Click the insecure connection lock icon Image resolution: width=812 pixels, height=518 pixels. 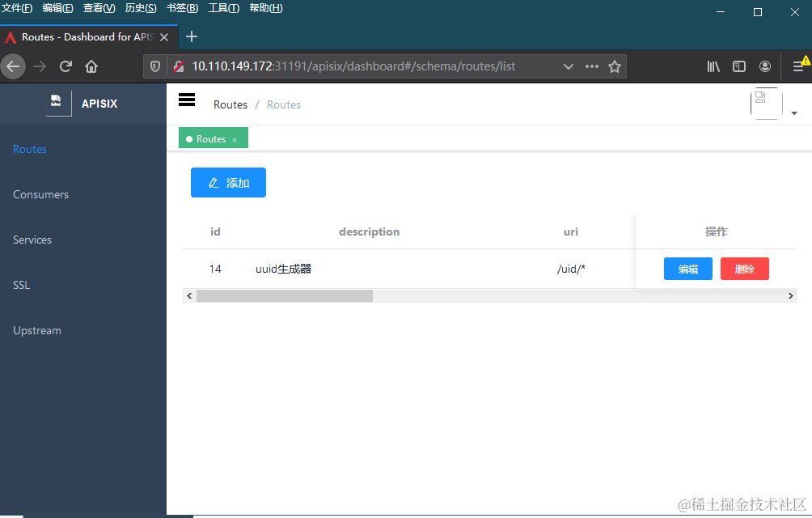179,66
